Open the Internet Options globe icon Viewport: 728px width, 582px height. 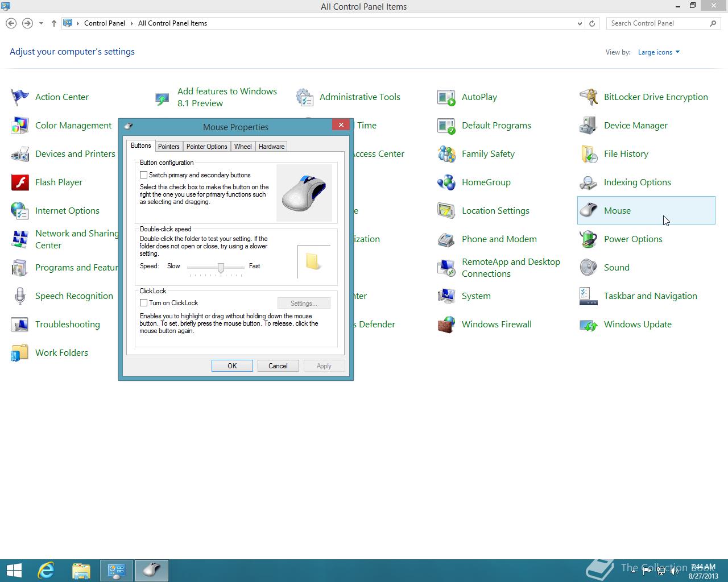pos(20,211)
